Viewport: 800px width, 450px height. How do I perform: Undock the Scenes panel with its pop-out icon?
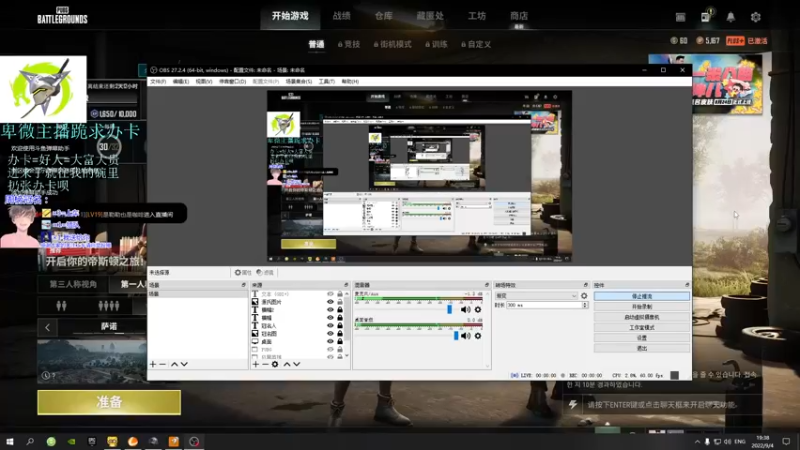point(243,285)
